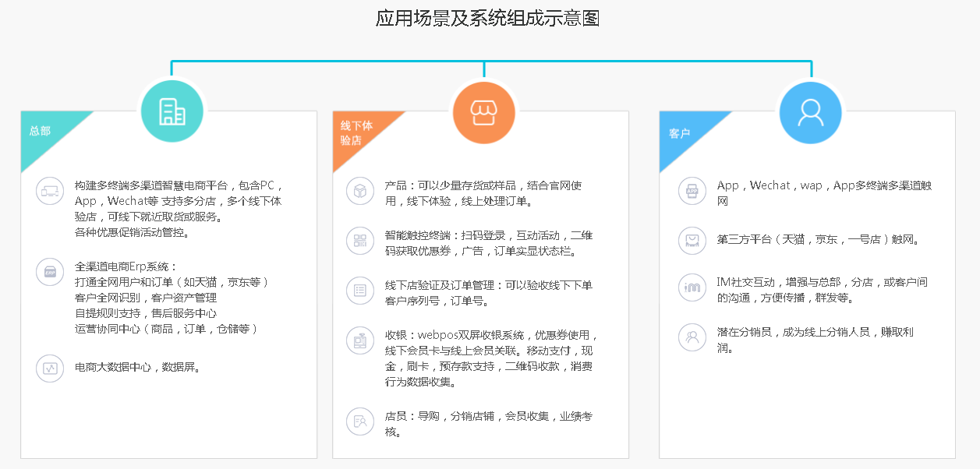Select the IM social interaction icon

pyautogui.click(x=692, y=287)
